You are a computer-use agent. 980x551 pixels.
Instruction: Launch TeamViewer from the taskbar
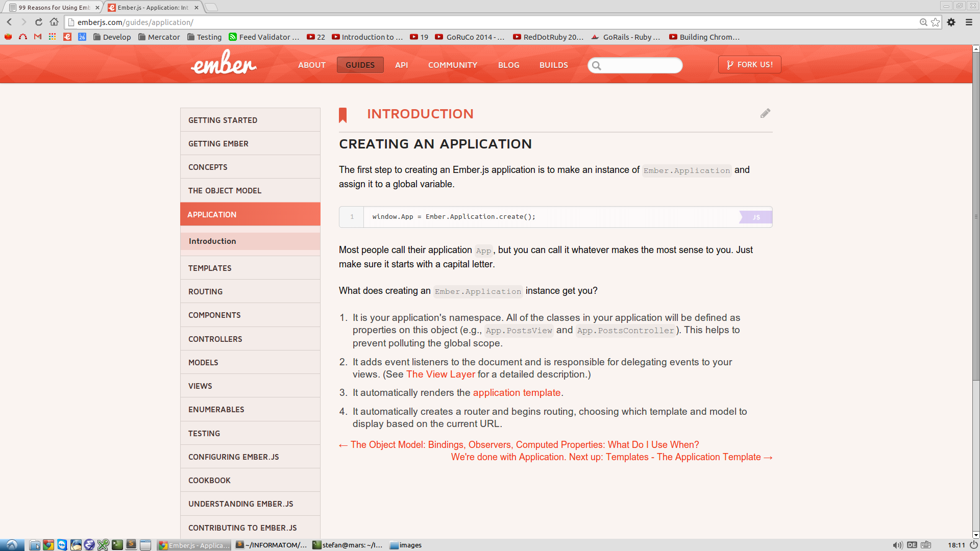click(x=62, y=545)
